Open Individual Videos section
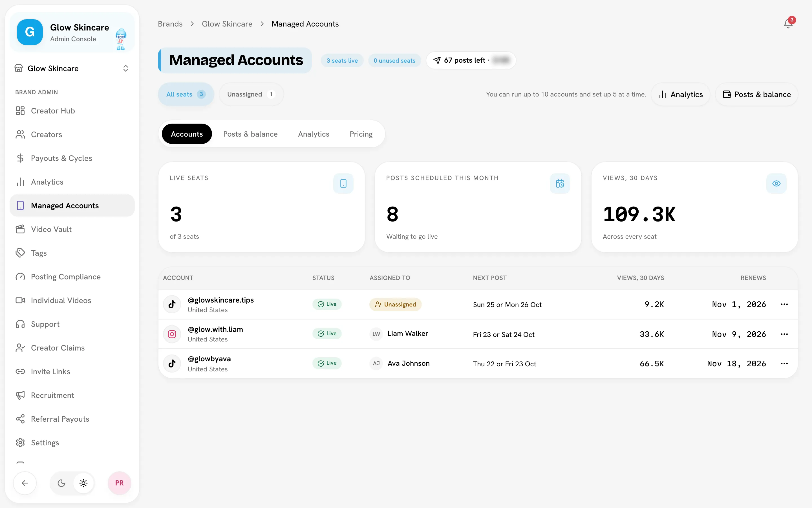Viewport: 812px width, 508px height. (72, 300)
